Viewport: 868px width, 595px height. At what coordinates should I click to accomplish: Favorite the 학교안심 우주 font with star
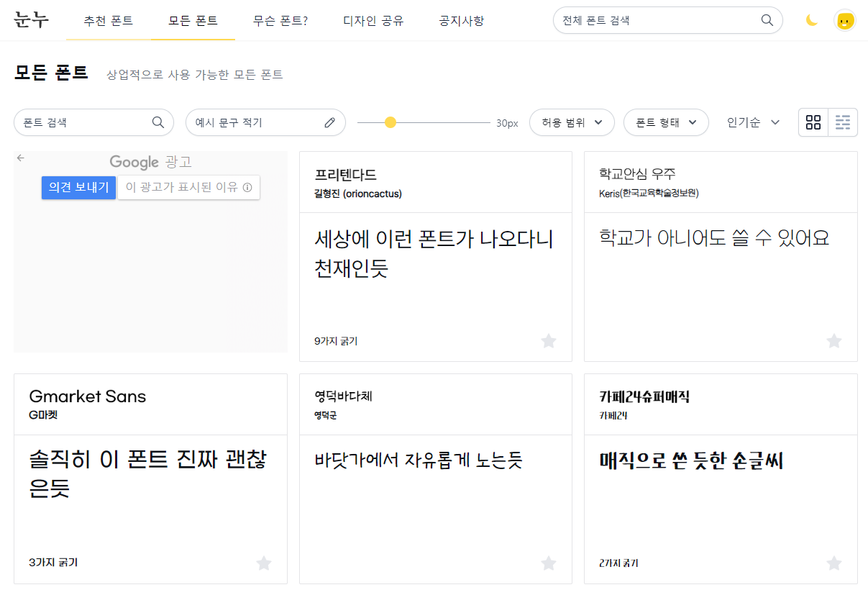834,341
